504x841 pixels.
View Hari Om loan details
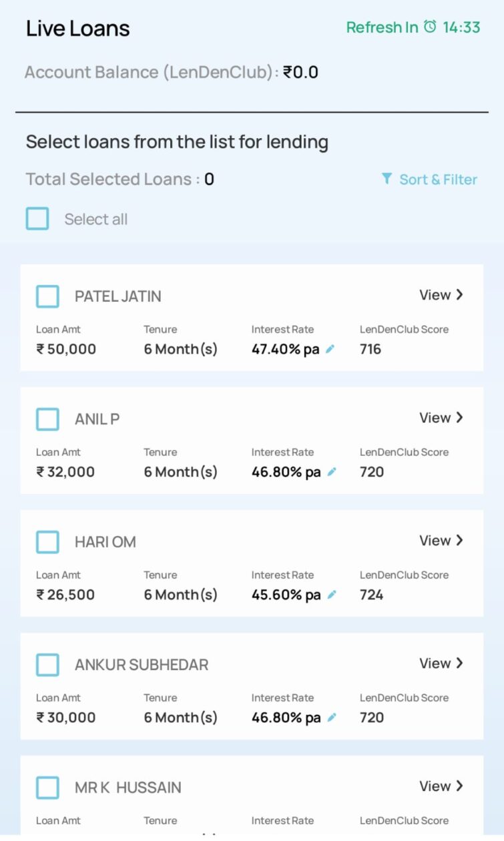click(x=441, y=541)
